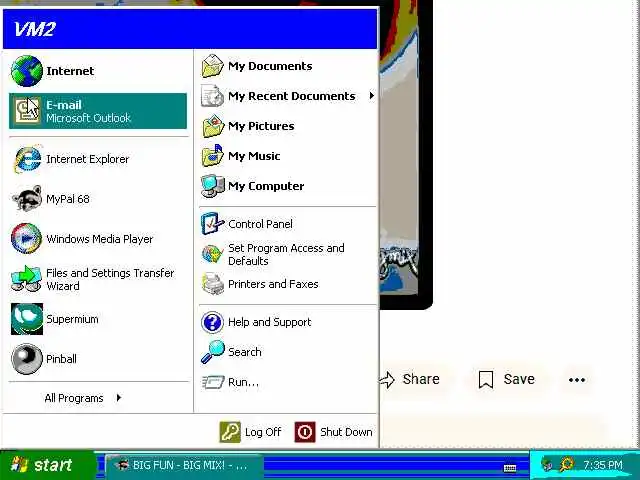The image size is (640, 480).
Task: Click 'Supermium' text
Action: (72, 319)
